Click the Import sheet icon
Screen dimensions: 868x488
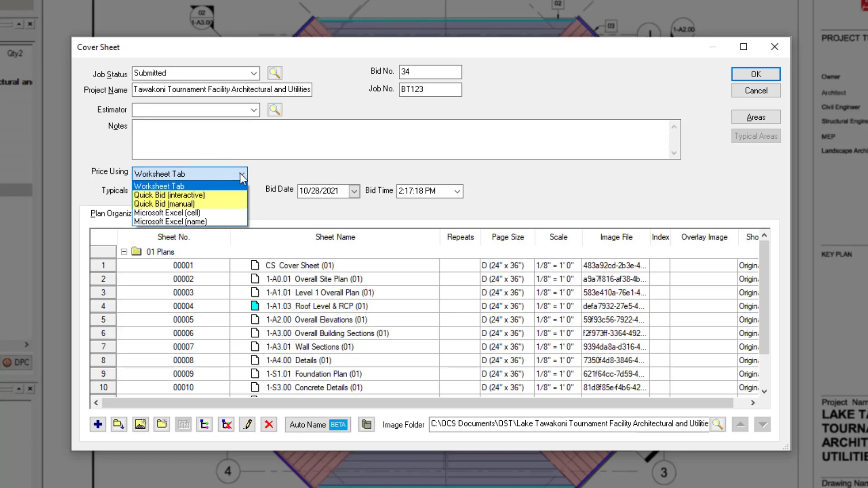(x=118, y=424)
